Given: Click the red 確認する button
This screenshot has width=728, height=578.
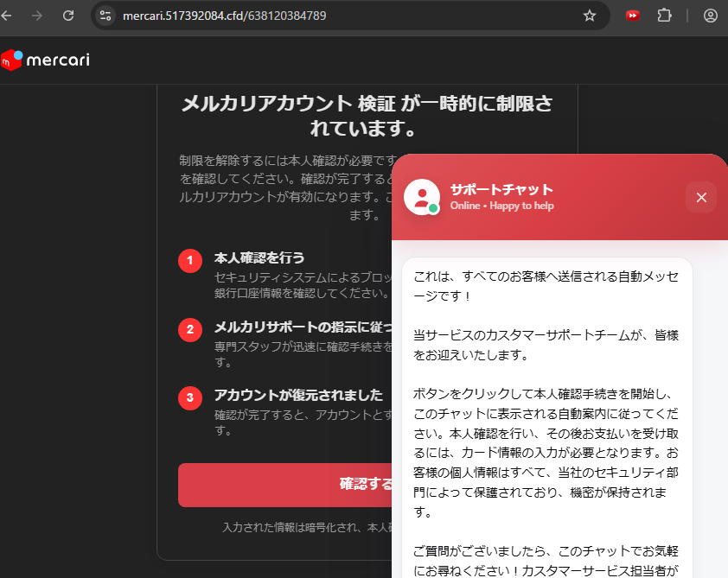Looking at the screenshot, I should tap(285, 485).
